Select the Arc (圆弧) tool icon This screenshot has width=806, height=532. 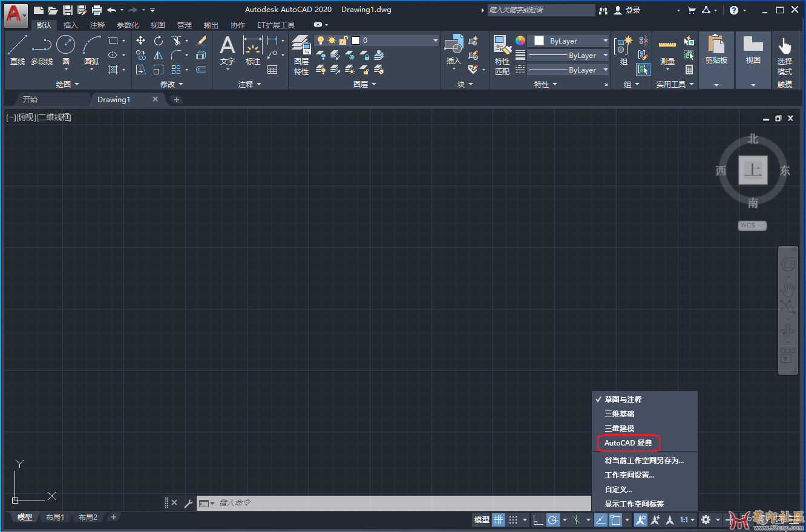pos(92,45)
